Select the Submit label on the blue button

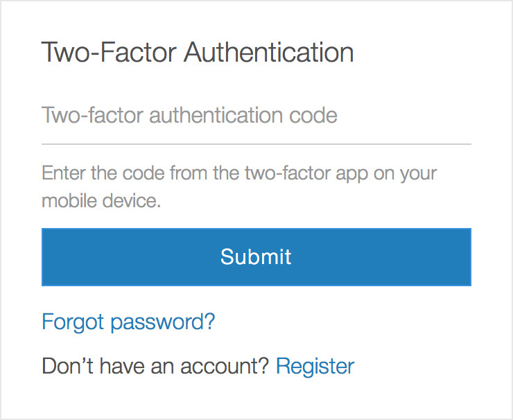(256, 256)
